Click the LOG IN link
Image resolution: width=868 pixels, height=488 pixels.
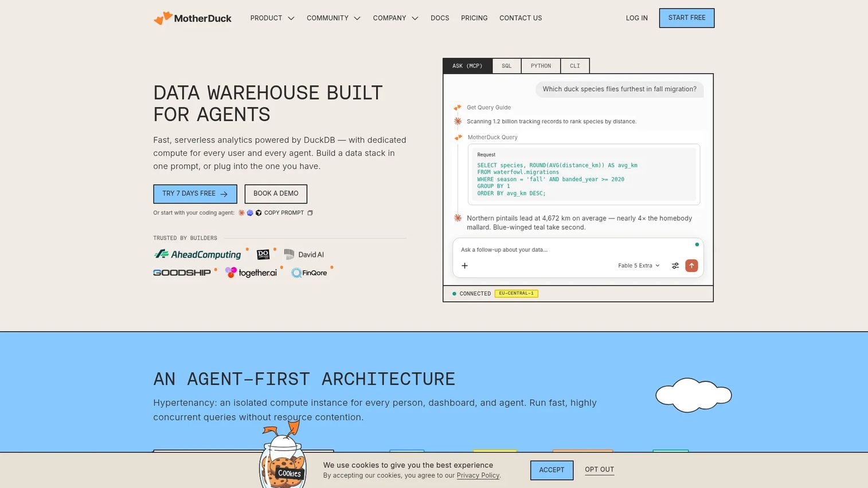[x=636, y=18]
